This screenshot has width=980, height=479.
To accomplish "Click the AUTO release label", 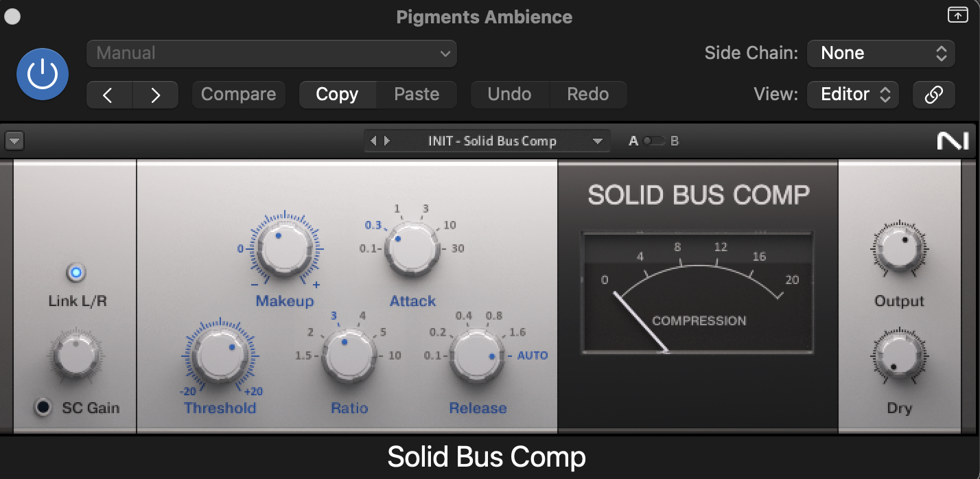I will (533, 355).
